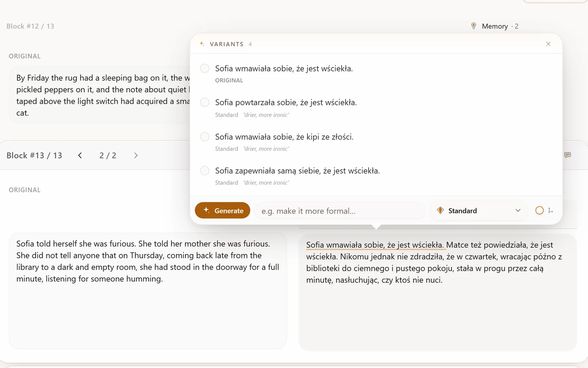Click the Generate button
Screen dimensions: 588x368
222,210
